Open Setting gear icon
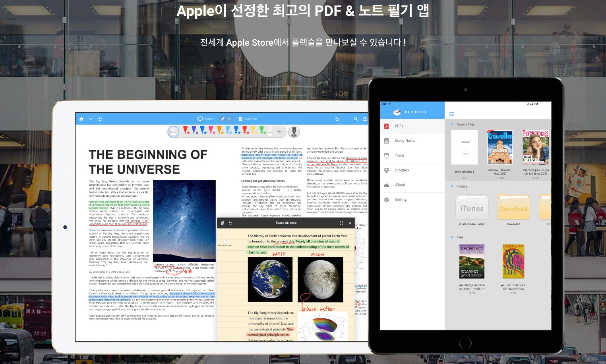The height and width of the screenshot is (364, 606). (386, 199)
